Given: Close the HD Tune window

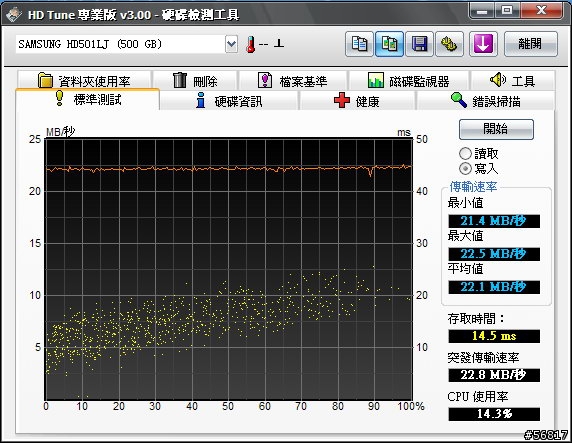Looking at the screenshot, I should pyautogui.click(x=541, y=11).
